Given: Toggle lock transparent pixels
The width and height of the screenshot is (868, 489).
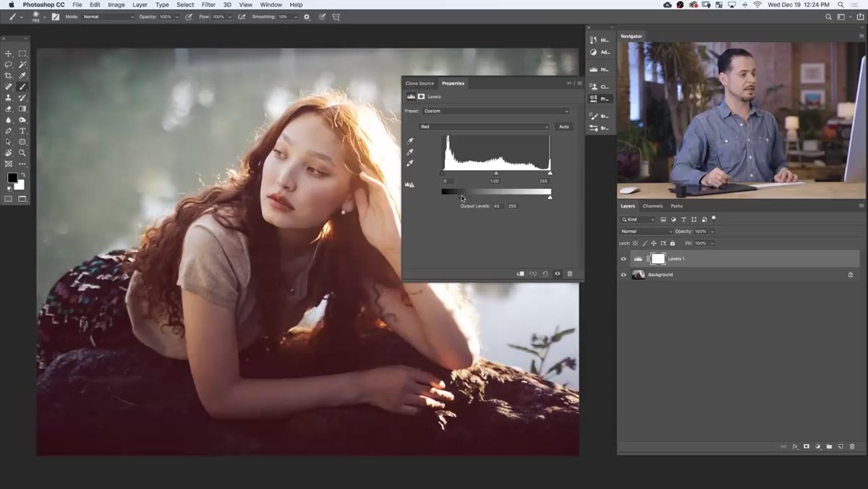Looking at the screenshot, I should 635,243.
